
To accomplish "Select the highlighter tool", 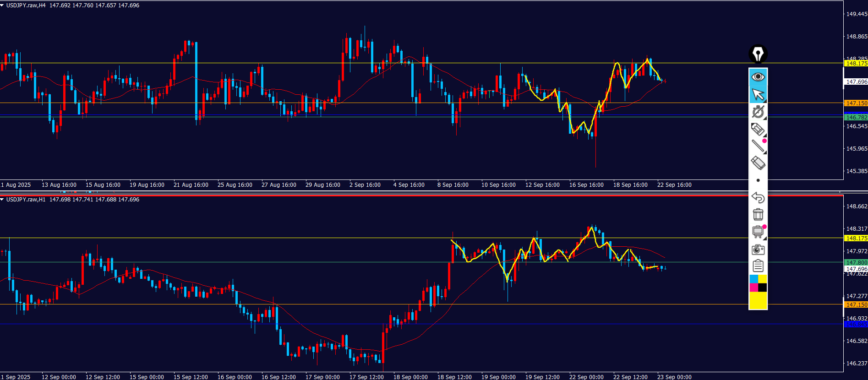I will 758,129.
